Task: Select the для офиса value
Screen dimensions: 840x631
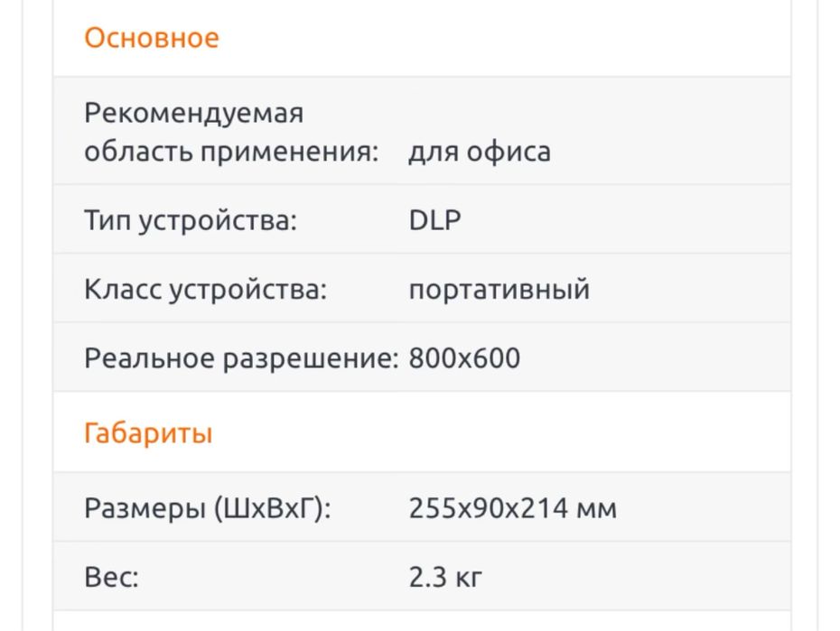Action: point(479,152)
